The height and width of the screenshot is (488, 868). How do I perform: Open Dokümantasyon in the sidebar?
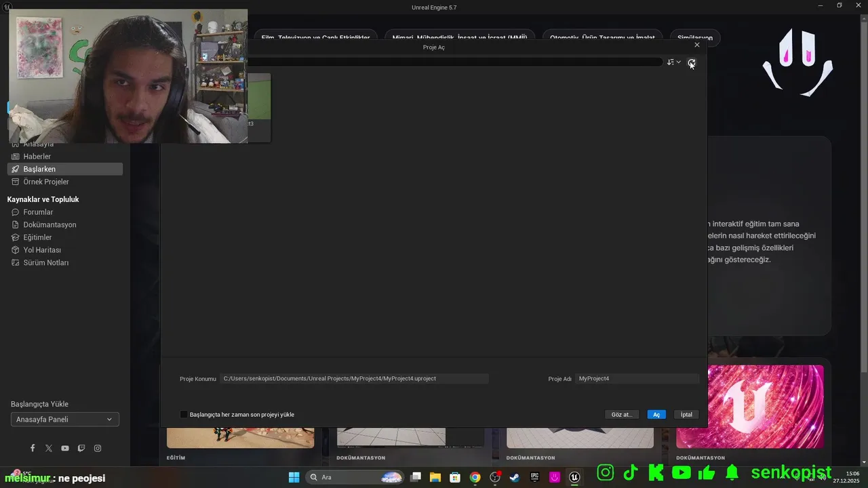click(x=65, y=224)
